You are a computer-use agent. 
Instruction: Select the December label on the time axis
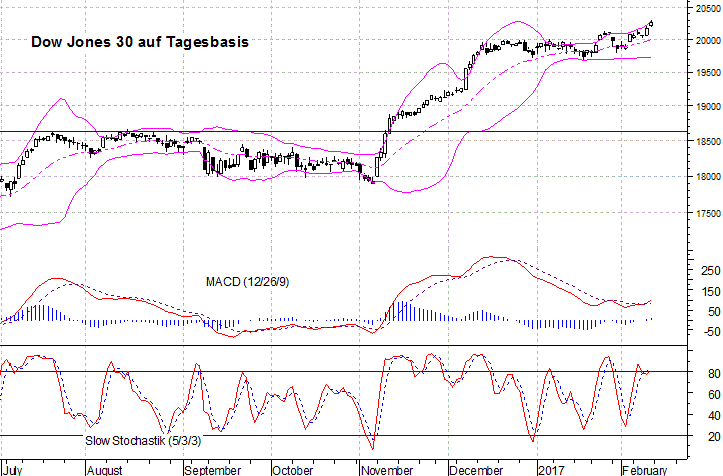[474, 468]
